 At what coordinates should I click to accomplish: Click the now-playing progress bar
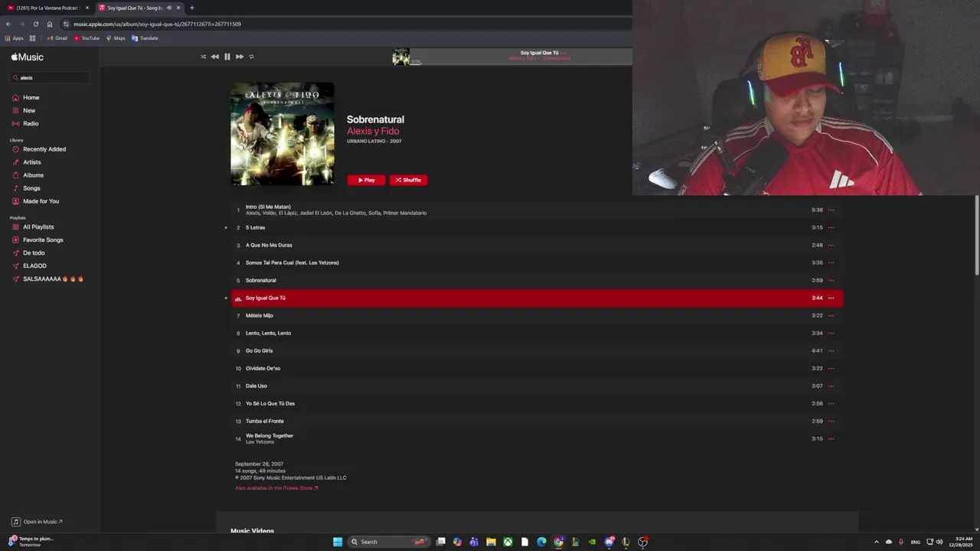(521, 65)
